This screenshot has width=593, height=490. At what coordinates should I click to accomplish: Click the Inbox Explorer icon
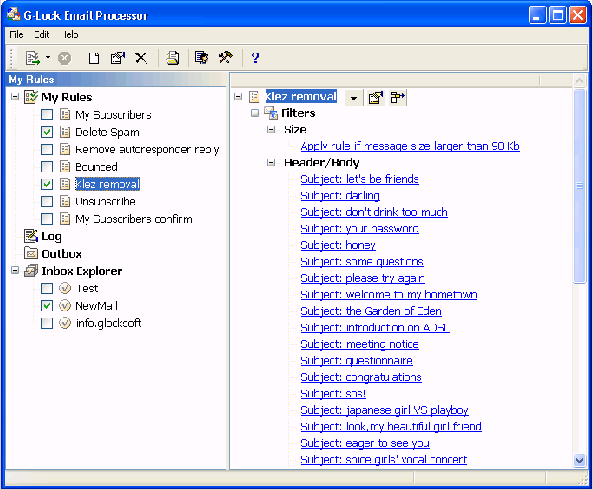pyautogui.click(x=31, y=271)
